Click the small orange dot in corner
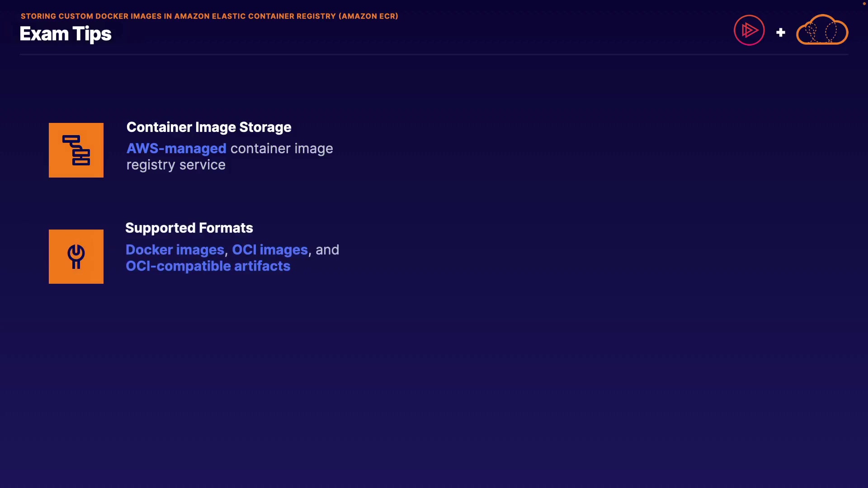This screenshot has height=488, width=868. (864, 4)
